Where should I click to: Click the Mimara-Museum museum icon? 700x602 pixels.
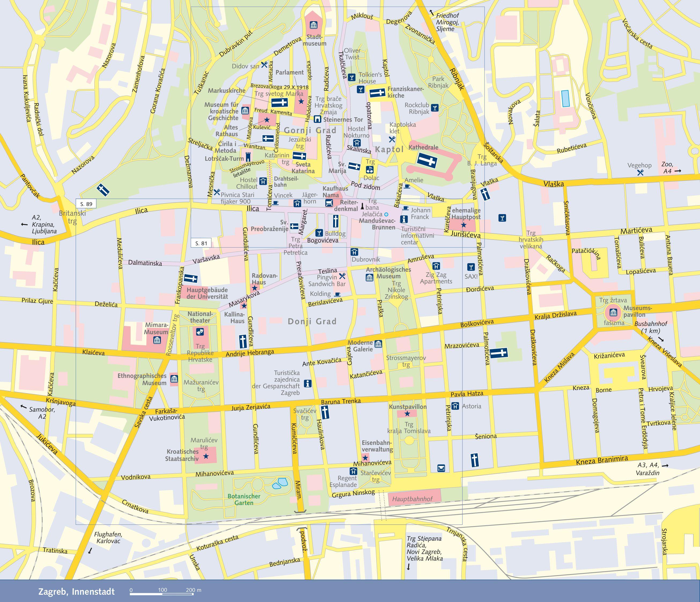[157, 340]
